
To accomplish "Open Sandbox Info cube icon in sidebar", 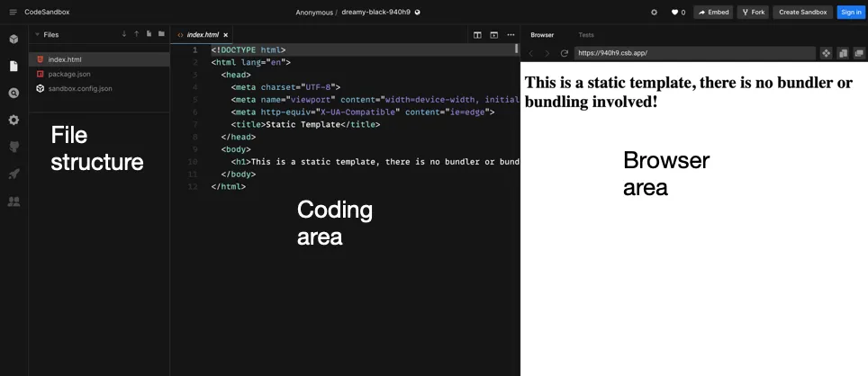I will [x=14, y=40].
